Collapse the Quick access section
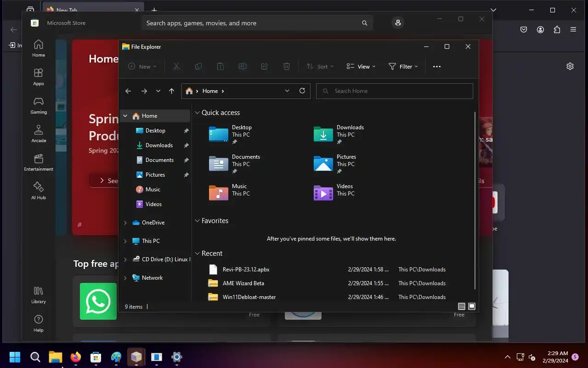Viewport: 588px width, 368px height. pos(197,113)
